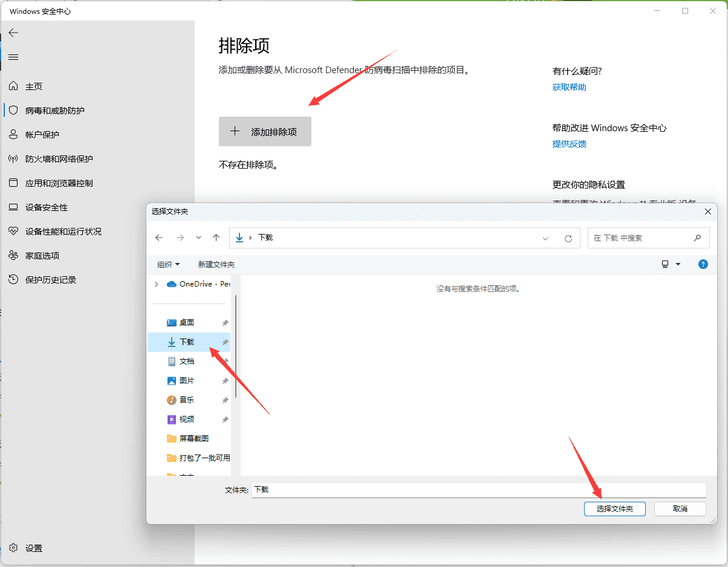Open the navigation hamburger menu
This screenshot has height=567, width=728.
click(x=13, y=57)
